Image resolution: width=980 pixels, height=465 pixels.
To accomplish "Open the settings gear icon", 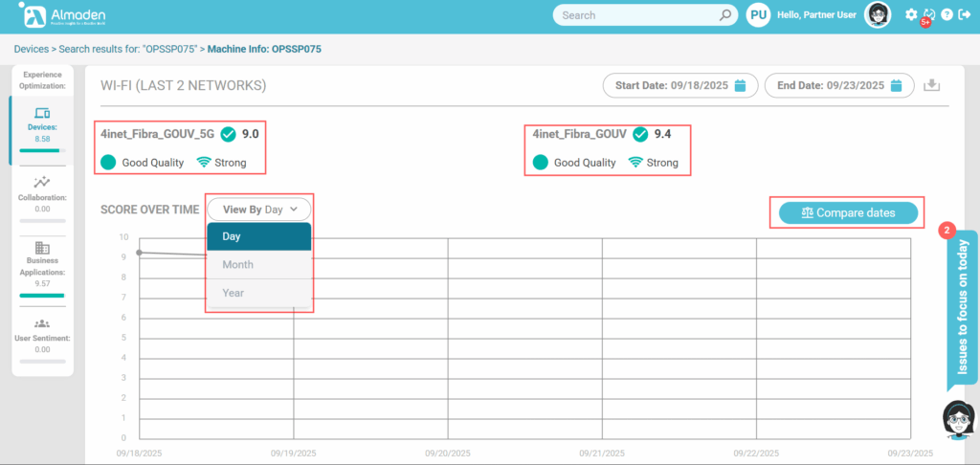I will coord(911,14).
